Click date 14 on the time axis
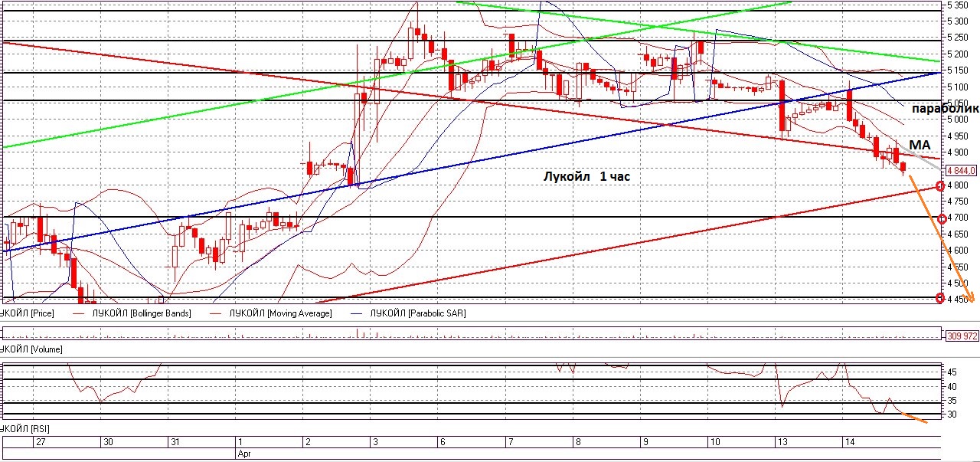Image resolution: width=980 pixels, height=462 pixels. click(x=849, y=442)
